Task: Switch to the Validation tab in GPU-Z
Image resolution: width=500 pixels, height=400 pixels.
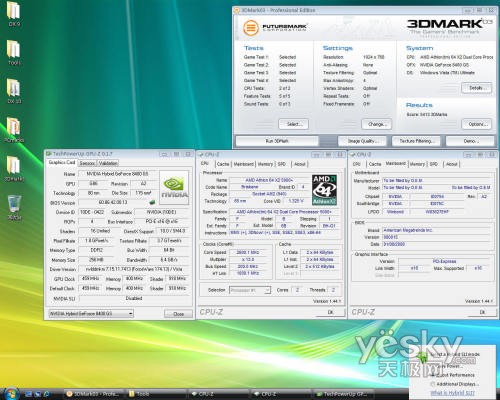Action: [x=108, y=163]
